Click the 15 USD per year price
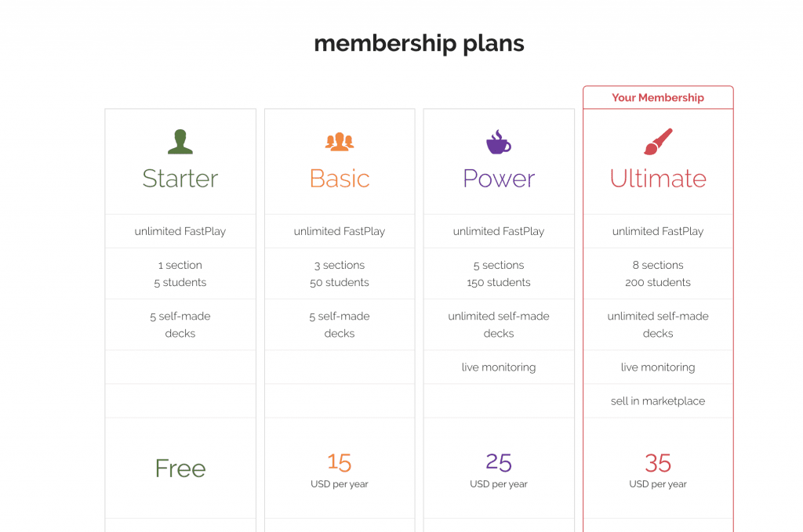 click(x=340, y=471)
